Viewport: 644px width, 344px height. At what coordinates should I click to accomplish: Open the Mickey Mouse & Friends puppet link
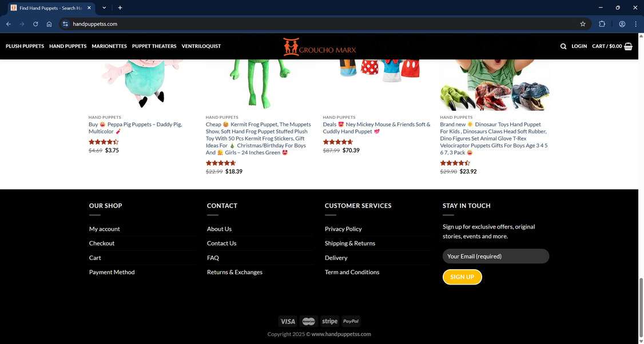click(377, 128)
